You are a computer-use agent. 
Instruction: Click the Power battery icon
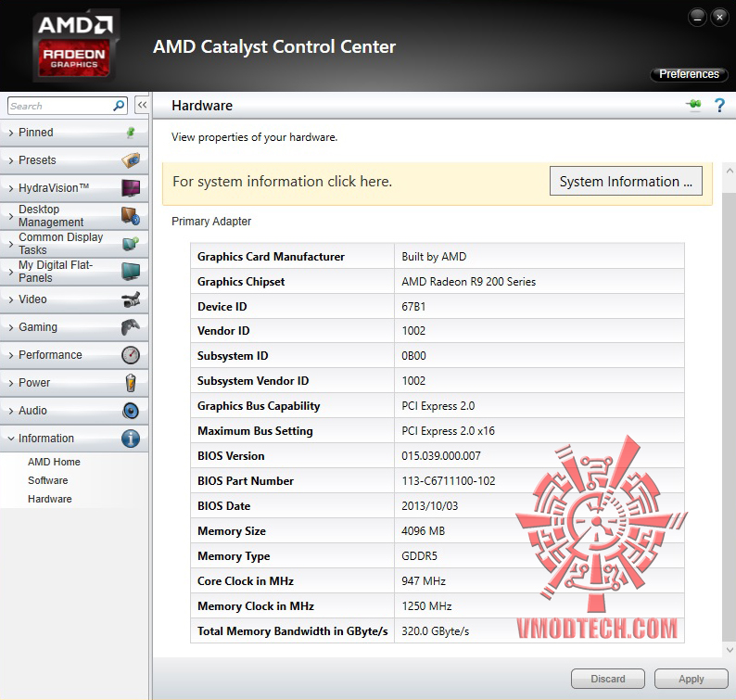131,383
